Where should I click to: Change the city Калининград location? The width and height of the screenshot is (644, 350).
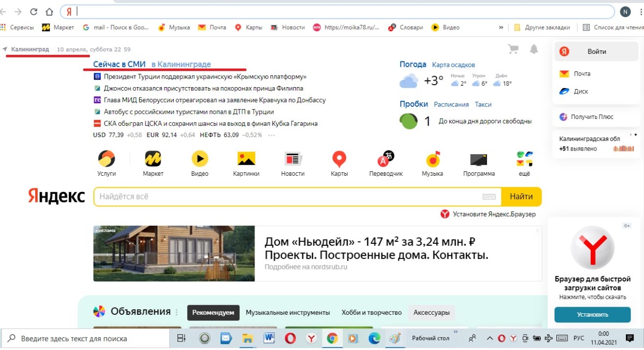coord(30,49)
